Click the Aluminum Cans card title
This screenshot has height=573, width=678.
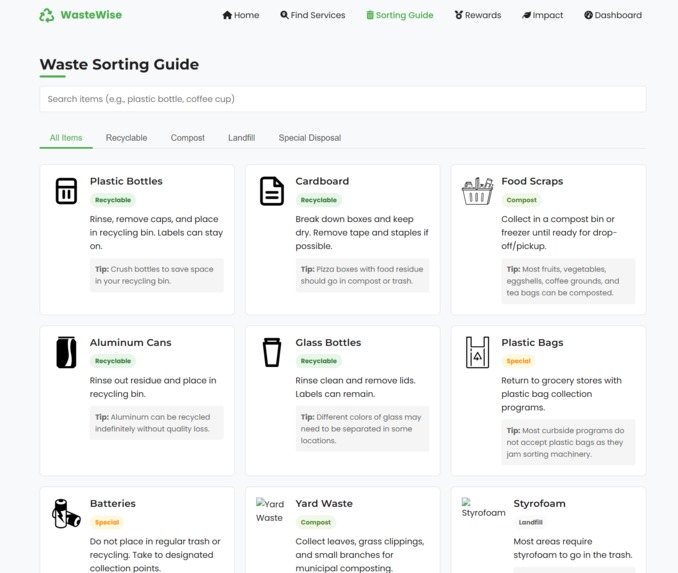(131, 343)
